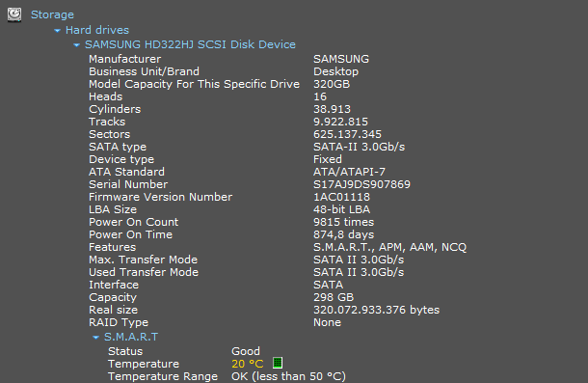Viewport: 588px width, 383px height.
Task: Select Model Capacity For This Specific Drive
Action: [195, 84]
